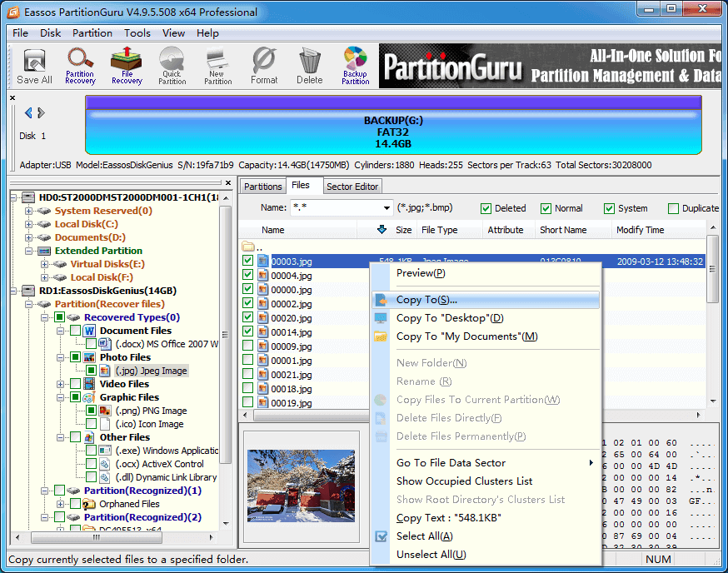
Task: Switch to the Sector Editor tab
Action: (352, 187)
